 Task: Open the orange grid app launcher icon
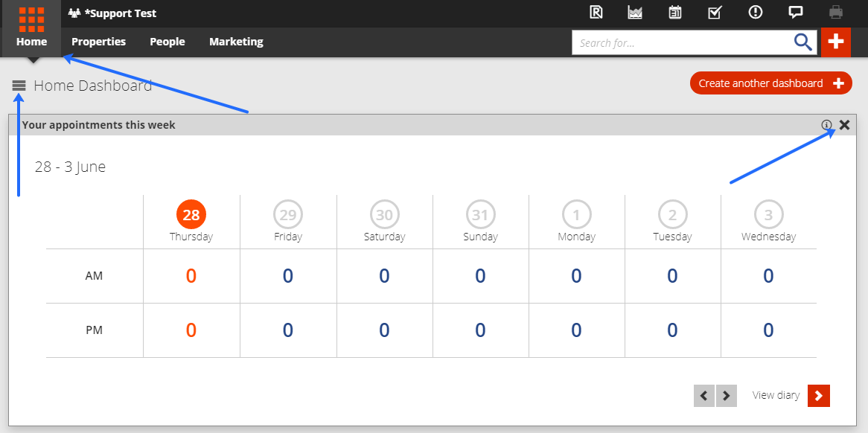coord(31,19)
